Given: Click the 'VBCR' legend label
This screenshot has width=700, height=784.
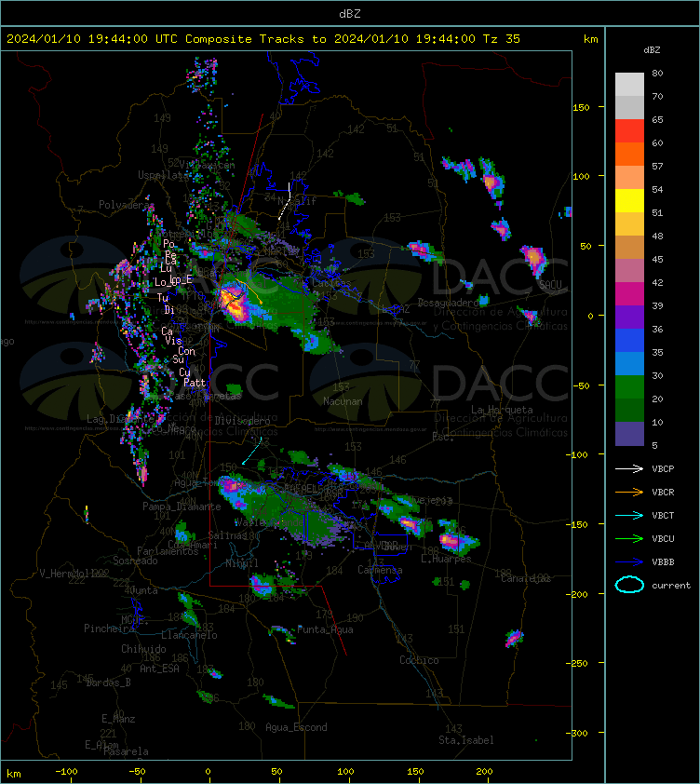Looking at the screenshot, I should 663,492.
